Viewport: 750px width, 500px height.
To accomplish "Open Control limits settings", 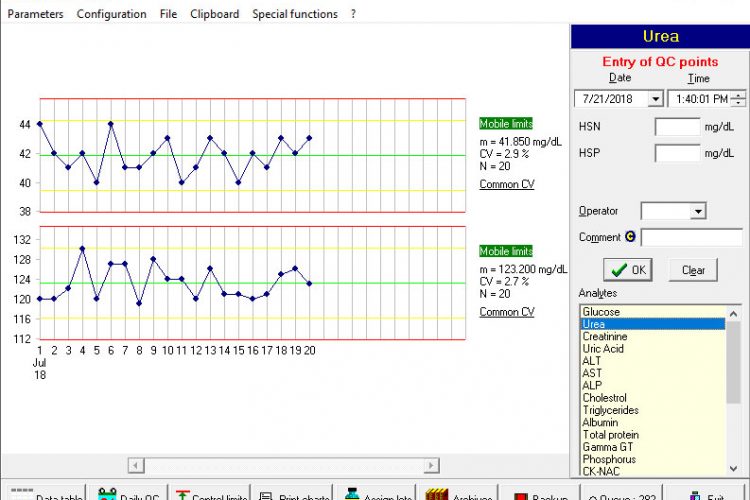I will point(210,494).
